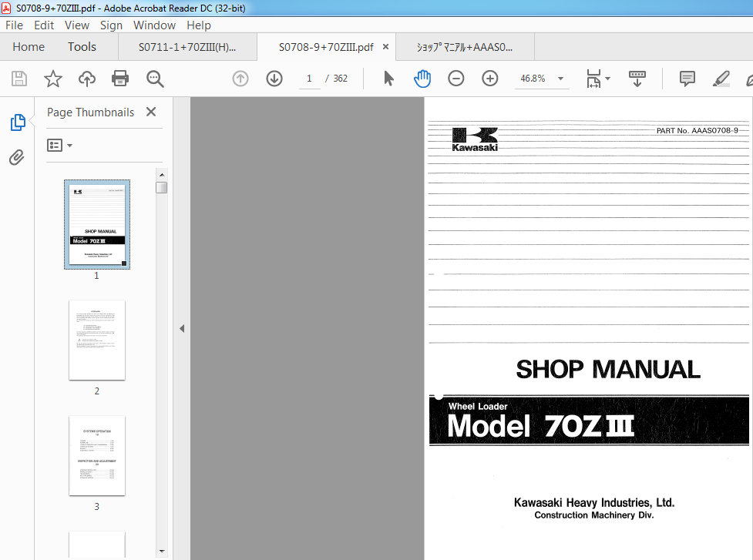Select page 2 thumbnail
Viewport: 753px width, 560px height.
click(x=97, y=340)
